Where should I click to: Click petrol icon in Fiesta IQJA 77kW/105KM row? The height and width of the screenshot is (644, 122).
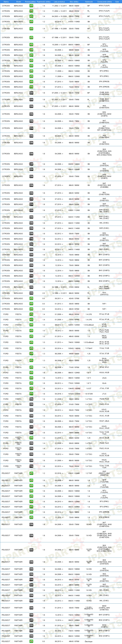31,383
